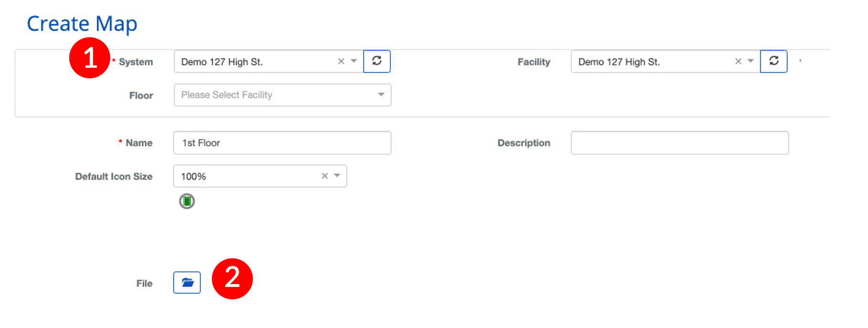
Task: Refresh the System list
Action: click(376, 61)
